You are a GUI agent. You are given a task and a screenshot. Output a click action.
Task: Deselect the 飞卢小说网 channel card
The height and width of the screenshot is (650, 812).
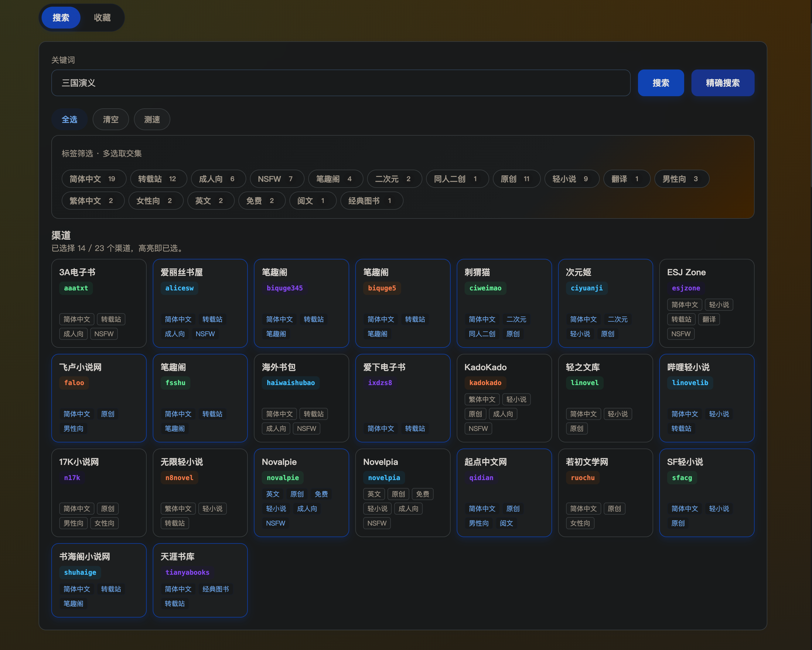(99, 398)
